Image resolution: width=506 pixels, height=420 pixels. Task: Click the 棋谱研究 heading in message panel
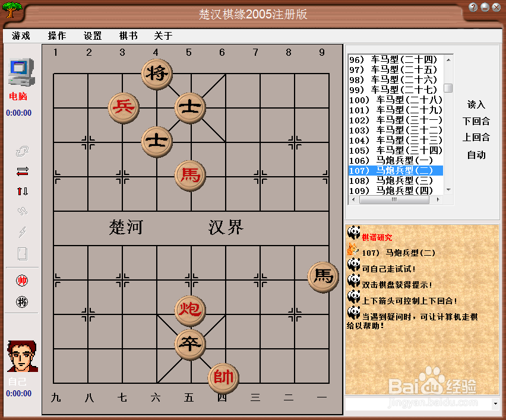[377, 237]
